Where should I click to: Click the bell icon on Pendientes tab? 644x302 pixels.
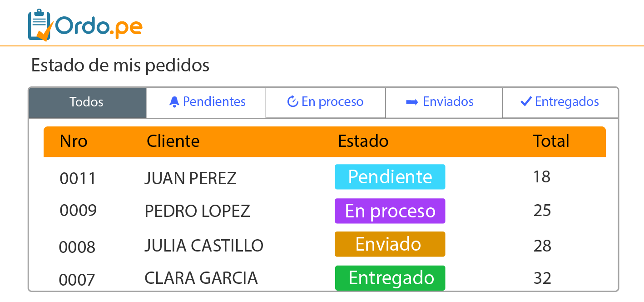tap(174, 102)
